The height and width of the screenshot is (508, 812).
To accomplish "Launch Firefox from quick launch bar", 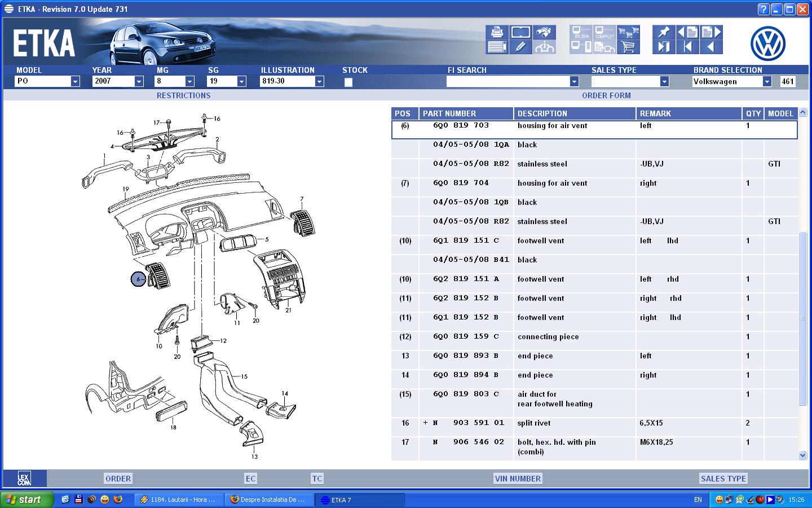I will (x=118, y=500).
